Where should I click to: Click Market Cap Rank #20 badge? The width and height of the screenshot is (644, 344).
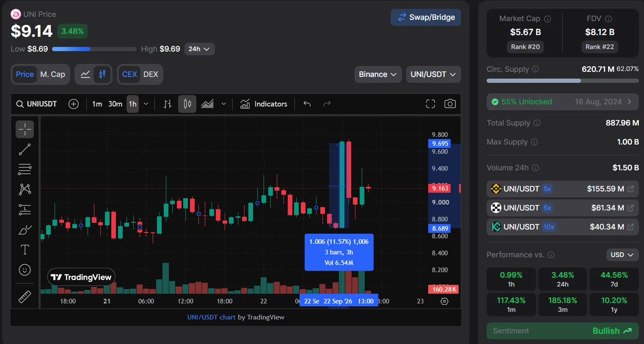(525, 47)
